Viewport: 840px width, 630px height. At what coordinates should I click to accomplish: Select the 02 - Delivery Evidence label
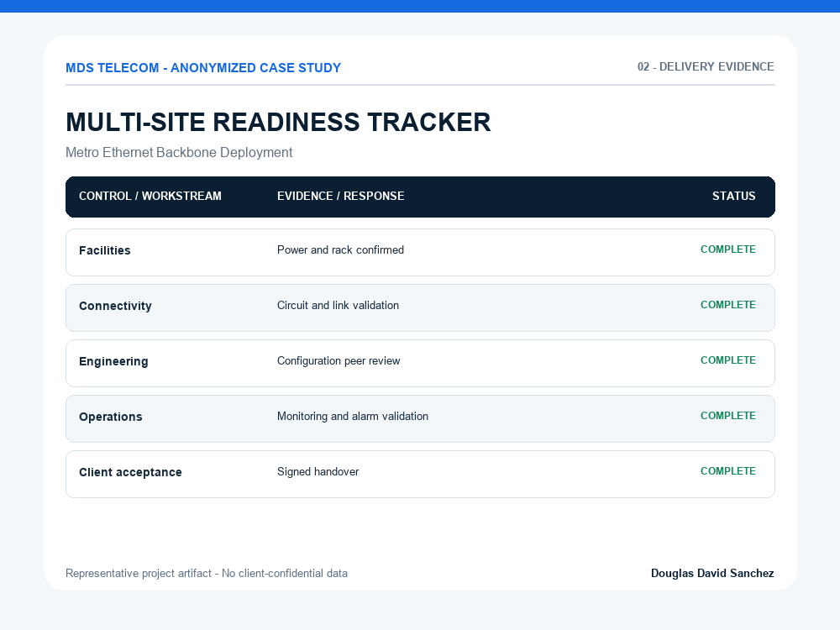coord(706,67)
